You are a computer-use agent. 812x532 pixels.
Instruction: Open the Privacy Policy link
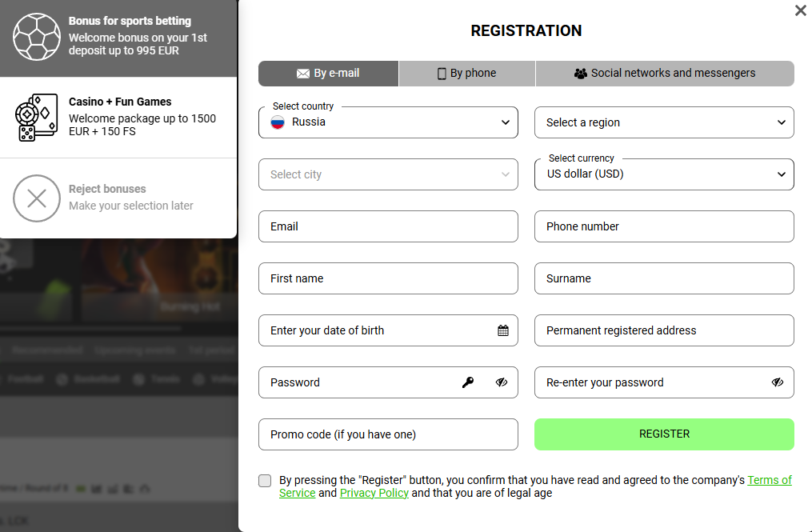pos(374,494)
